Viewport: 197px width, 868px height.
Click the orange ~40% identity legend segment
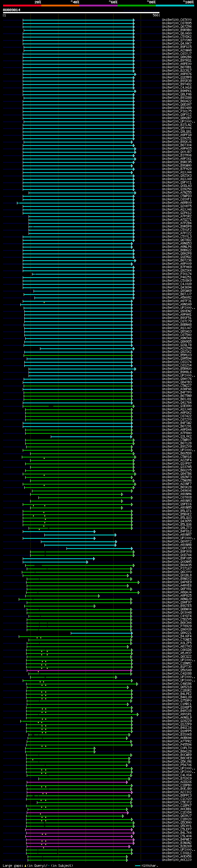60,6
